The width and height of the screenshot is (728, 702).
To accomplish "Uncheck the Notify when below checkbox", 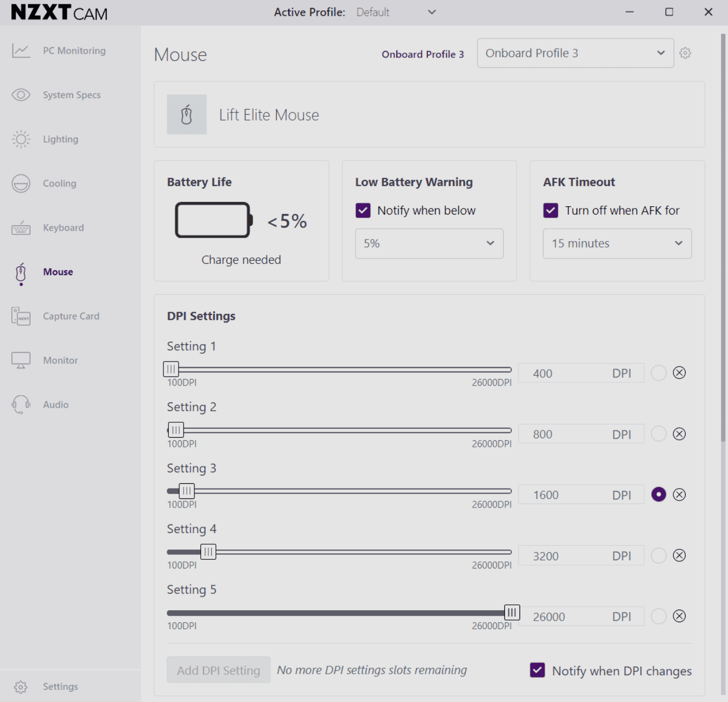I will point(363,211).
